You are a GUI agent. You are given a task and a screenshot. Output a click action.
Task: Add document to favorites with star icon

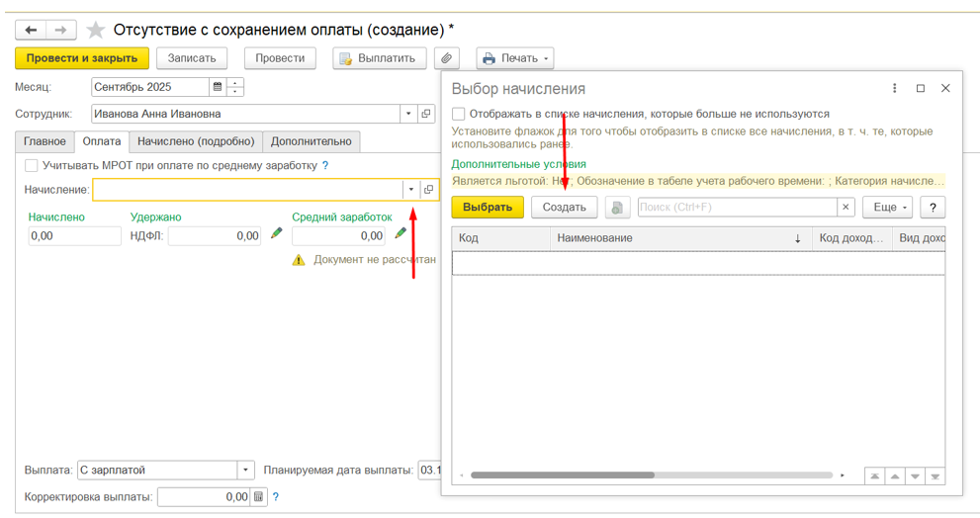(x=95, y=30)
